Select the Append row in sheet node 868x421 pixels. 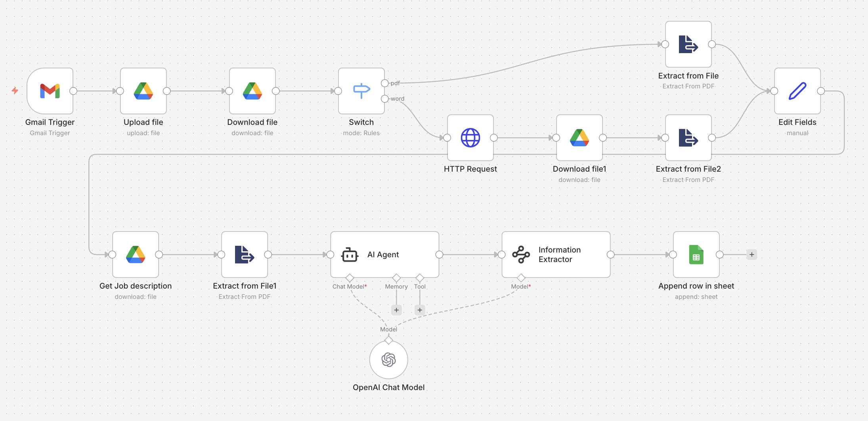[696, 255]
